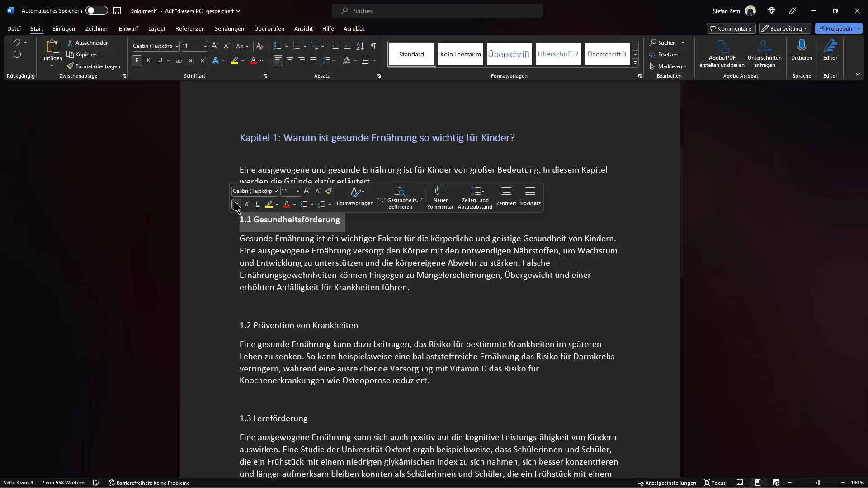Open ribbon font name dropdown
868x488 pixels.
coord(177,46)
